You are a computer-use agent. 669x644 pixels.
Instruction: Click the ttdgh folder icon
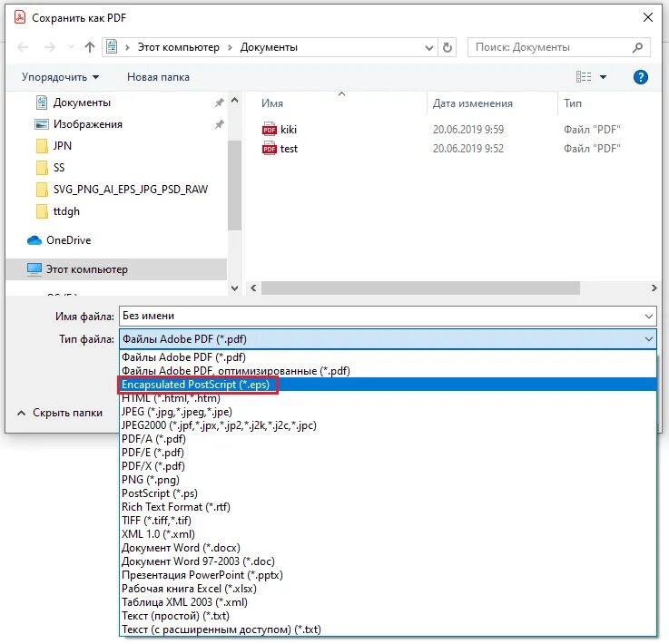tap(42, 211)
